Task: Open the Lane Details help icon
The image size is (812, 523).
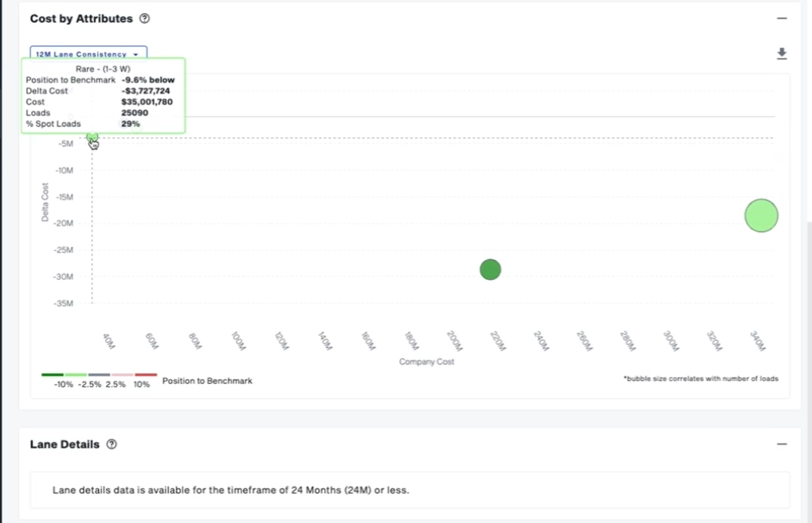Action: tap(112, 444)
